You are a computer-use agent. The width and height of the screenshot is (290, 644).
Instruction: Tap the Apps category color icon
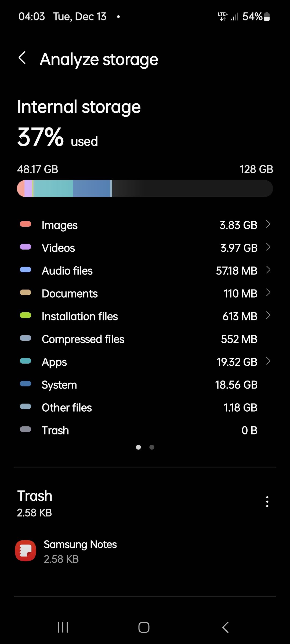(26, 361)
